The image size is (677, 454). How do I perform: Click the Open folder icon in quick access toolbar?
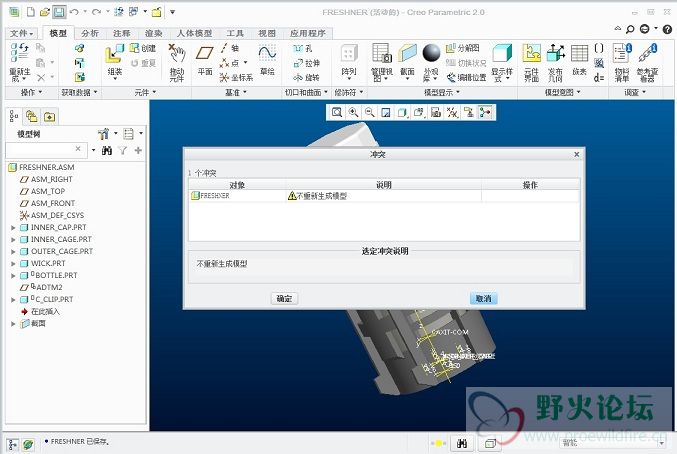point(44,12)
